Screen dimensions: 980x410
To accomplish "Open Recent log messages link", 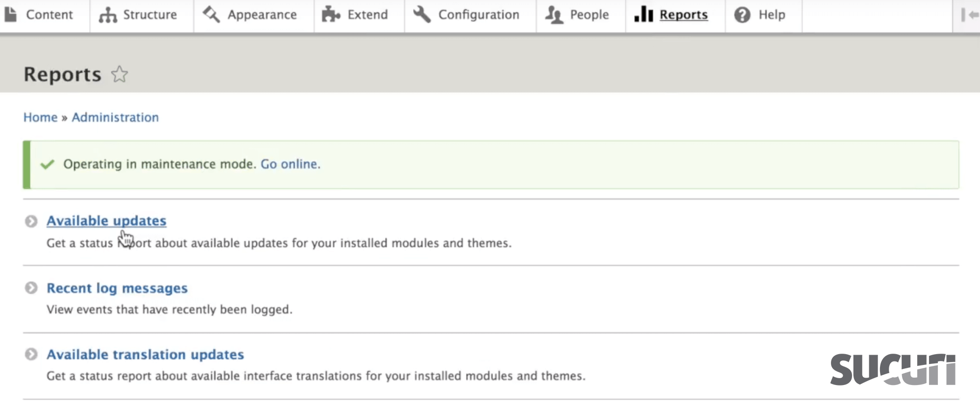I will [117, 288].
